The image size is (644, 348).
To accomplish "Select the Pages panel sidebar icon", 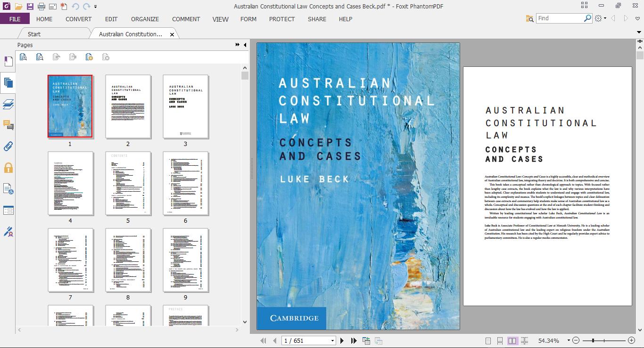I will pos(8,83).
